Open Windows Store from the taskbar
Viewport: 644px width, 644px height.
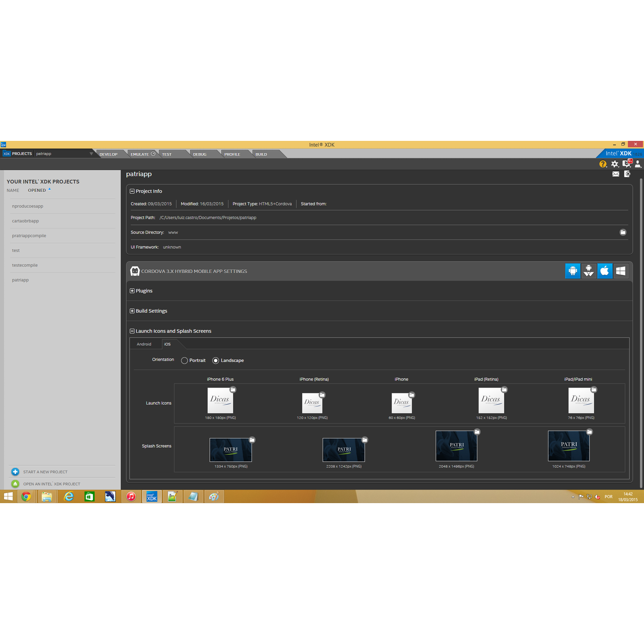(89, 497)
